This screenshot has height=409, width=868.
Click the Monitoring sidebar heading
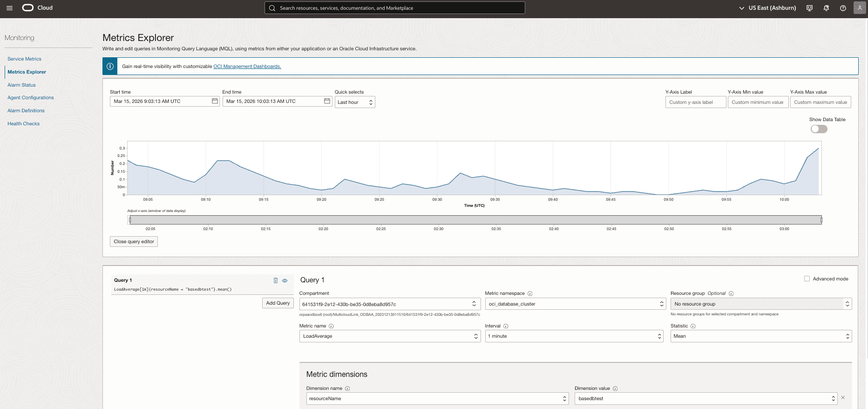click(x=20, y=38)
